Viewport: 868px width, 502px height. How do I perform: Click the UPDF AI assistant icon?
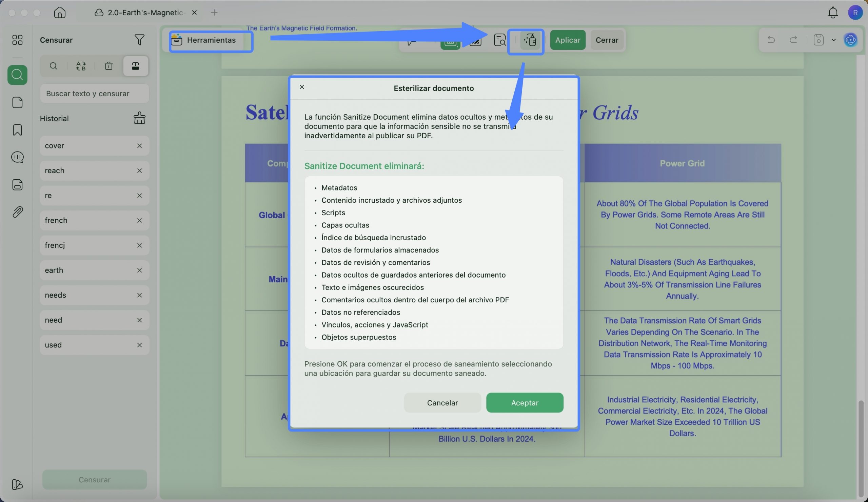tap(850, 40)
